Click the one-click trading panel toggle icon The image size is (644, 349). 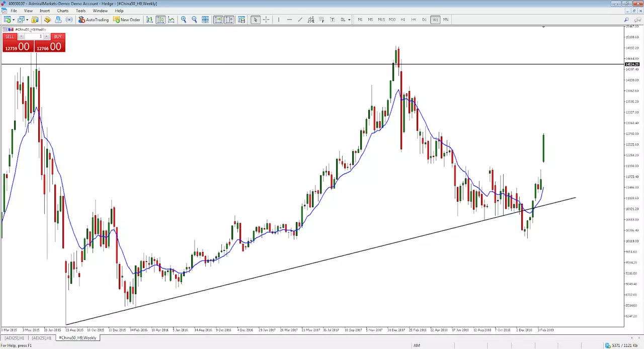[x=12, y=29]
